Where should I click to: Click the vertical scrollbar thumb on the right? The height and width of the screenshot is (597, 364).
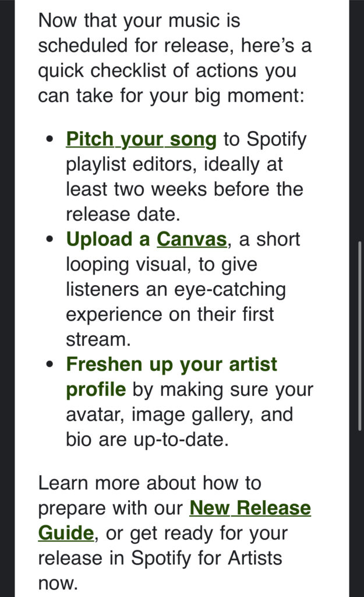coord(359,336)
